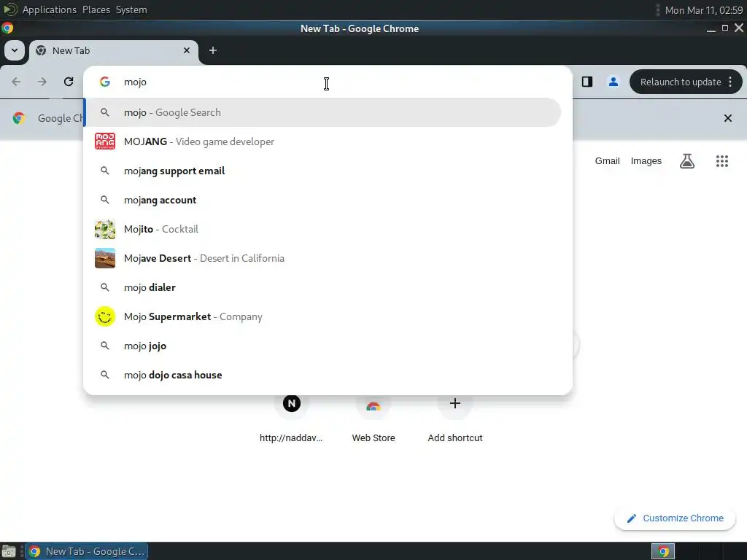Click the Chrome logo in the infobar
This screenshot has width=747, height=560.
tap(19, 118)
